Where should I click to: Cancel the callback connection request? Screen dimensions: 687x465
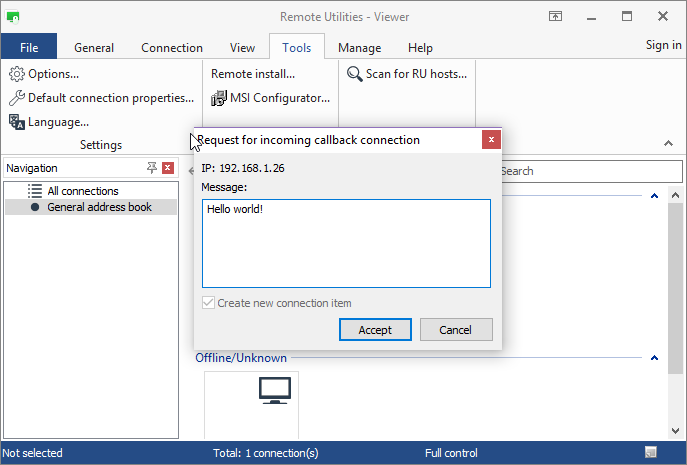pos(455,330)
